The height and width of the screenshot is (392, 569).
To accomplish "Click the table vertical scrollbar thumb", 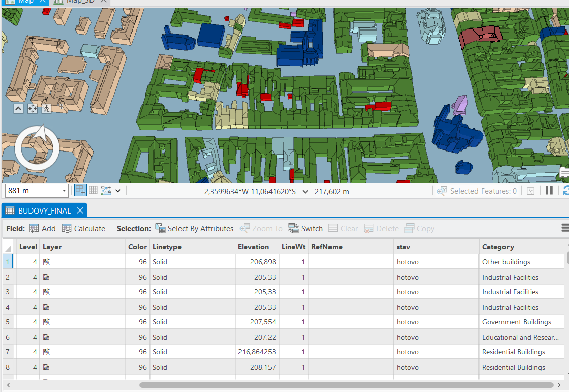I will click(567, 258).
